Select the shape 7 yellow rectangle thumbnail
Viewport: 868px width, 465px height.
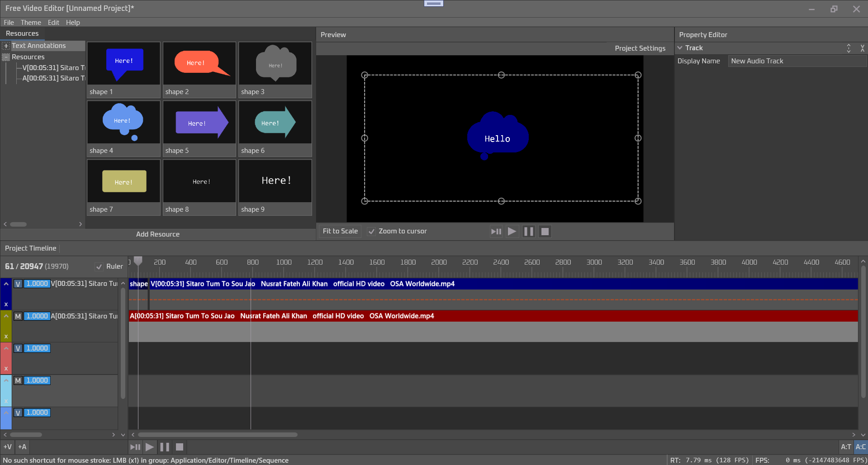click(123, 181)
